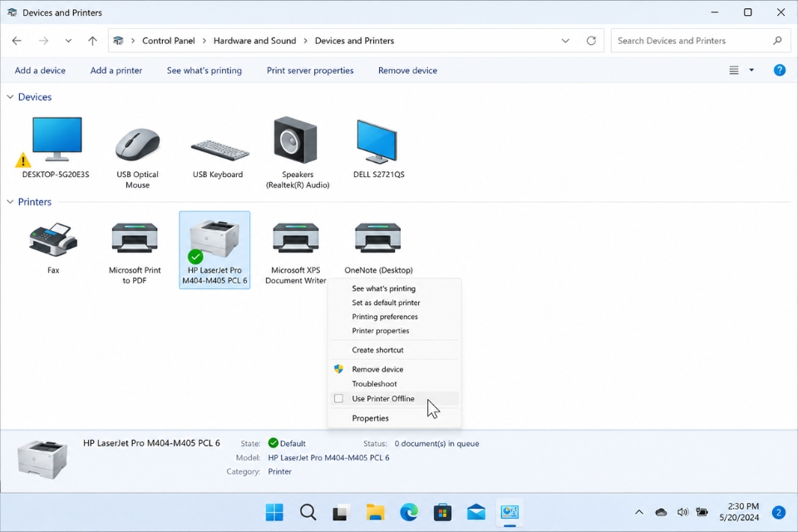Viewport: 798px width, 532px height.
Task: Collapse the Printers group
Action: pyautogui.click(x=10, y=202)
